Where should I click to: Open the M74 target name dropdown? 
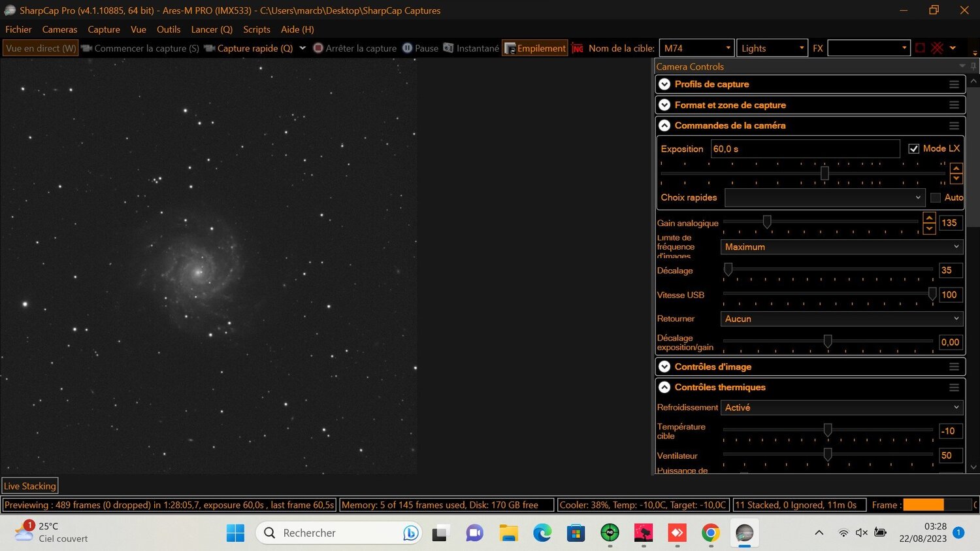coord(696,48)
